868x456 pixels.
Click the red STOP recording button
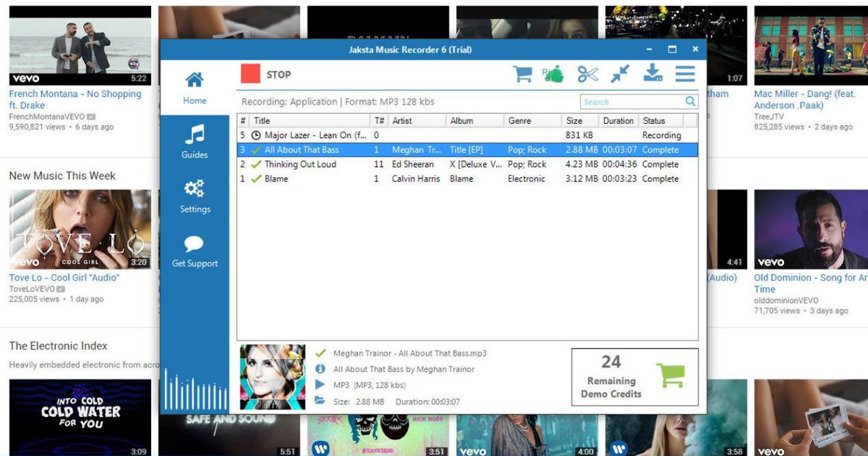pos(250,74)
